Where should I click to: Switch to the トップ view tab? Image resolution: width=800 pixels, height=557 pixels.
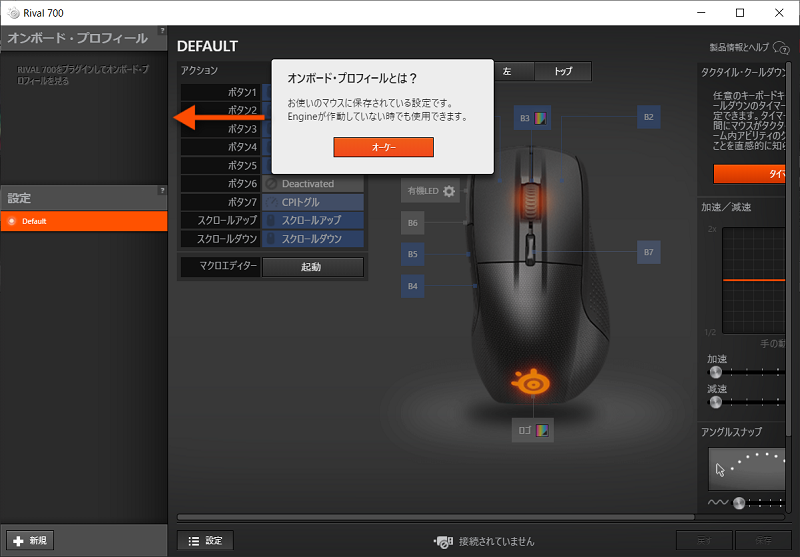pos(563,71)
